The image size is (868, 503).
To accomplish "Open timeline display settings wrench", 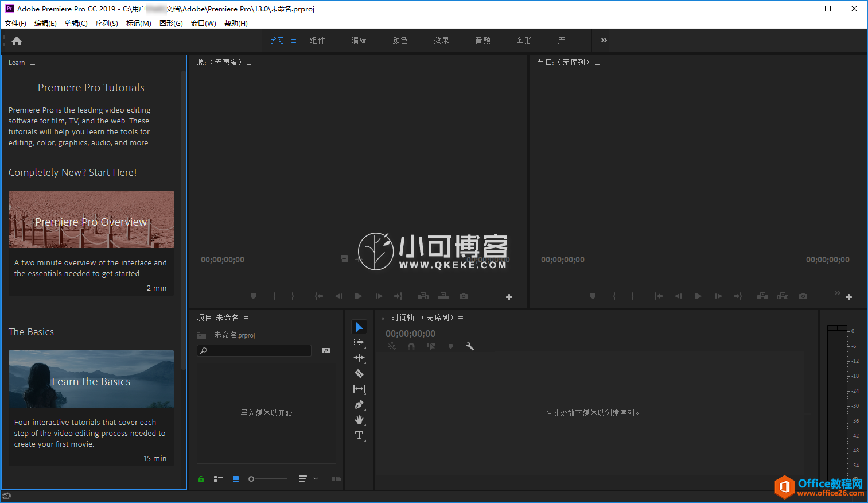I will pos(470,346).
